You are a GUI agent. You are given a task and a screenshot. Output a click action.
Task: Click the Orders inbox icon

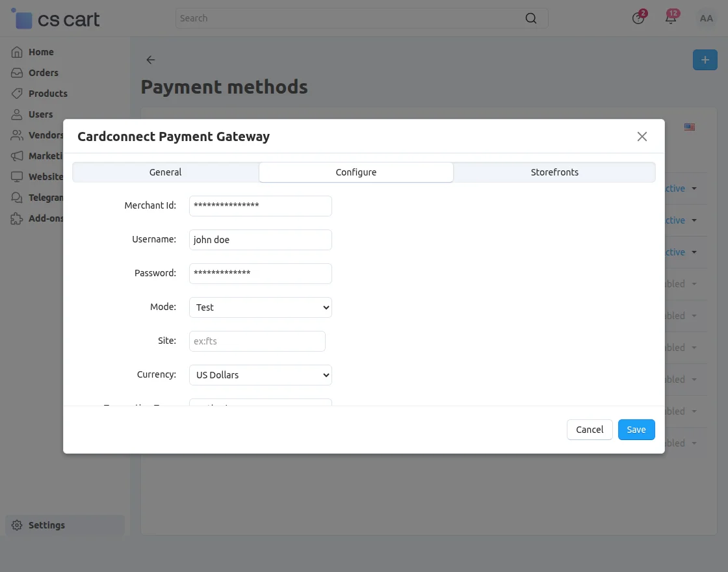(x=17, y=73)
